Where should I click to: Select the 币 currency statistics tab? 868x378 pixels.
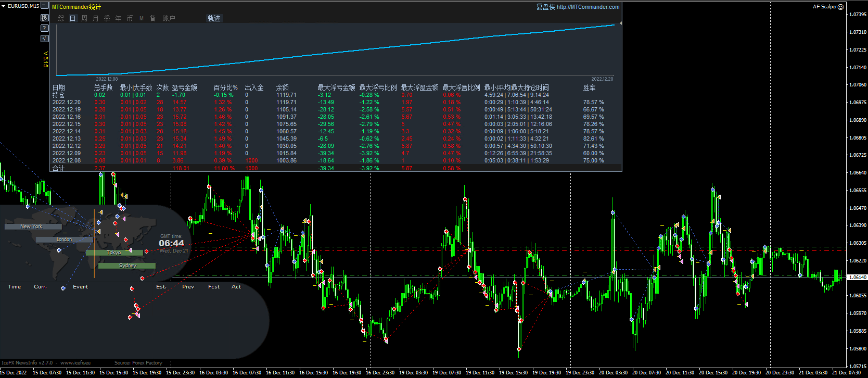point(130,18)
